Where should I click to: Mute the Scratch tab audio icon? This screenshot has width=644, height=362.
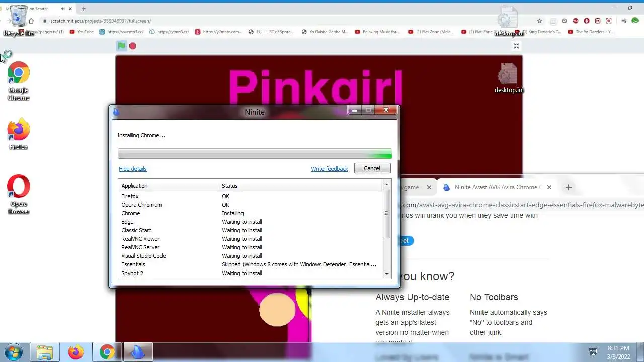63,9
